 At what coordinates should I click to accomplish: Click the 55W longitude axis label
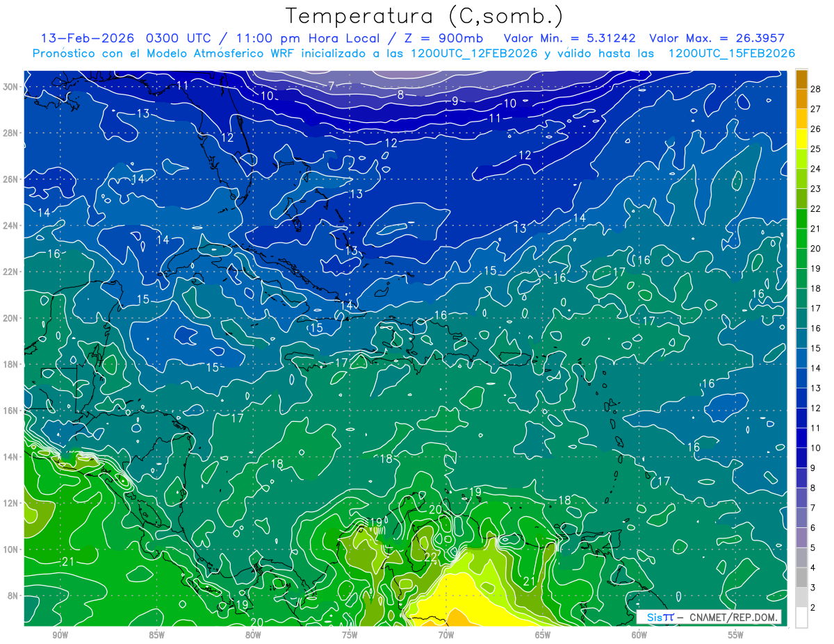click(x=736, y=635)
